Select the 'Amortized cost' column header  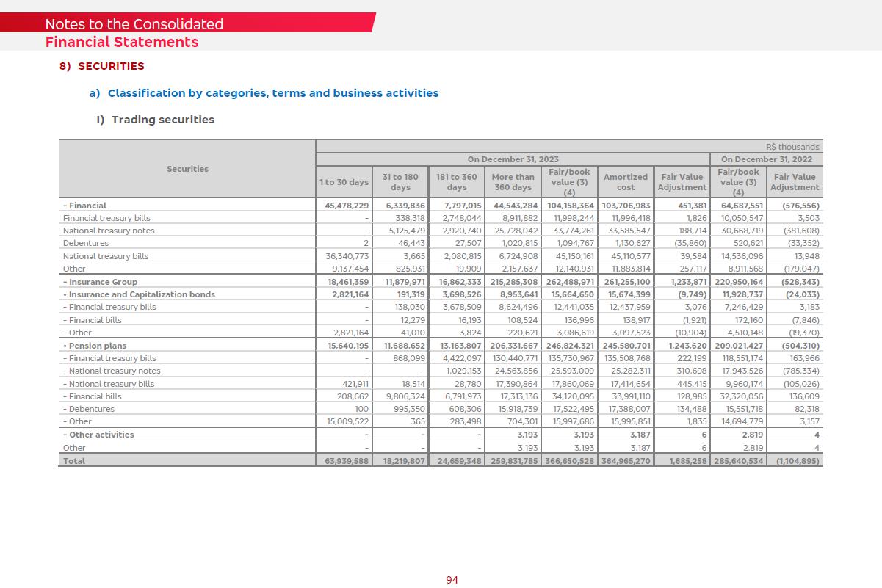coord(625,182)
